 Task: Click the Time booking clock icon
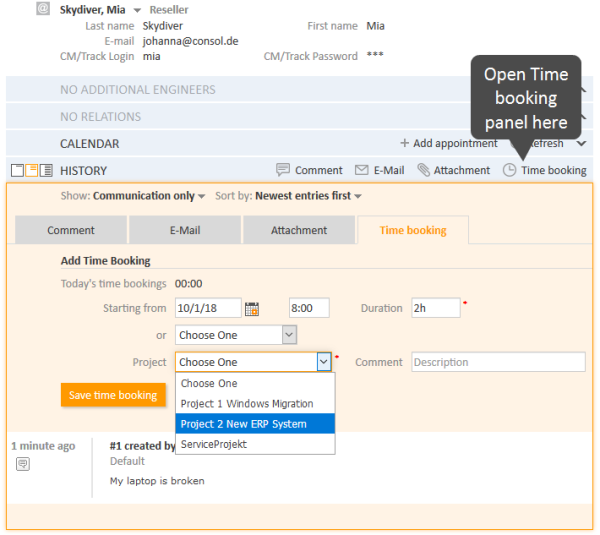point(509,170)
